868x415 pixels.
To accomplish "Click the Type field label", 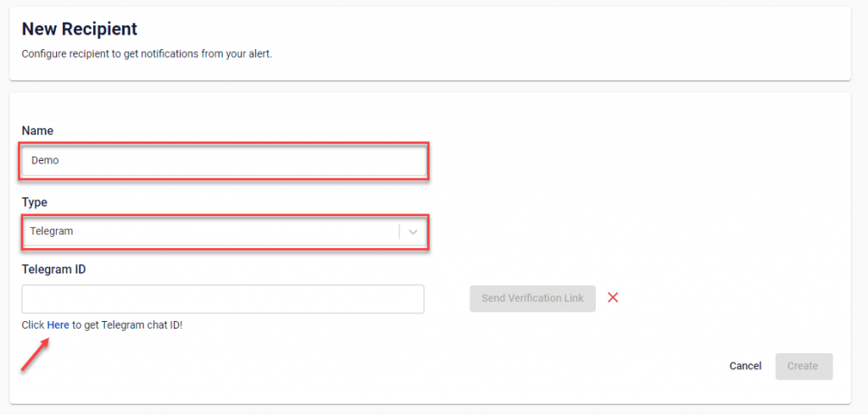I will [35, 202].
